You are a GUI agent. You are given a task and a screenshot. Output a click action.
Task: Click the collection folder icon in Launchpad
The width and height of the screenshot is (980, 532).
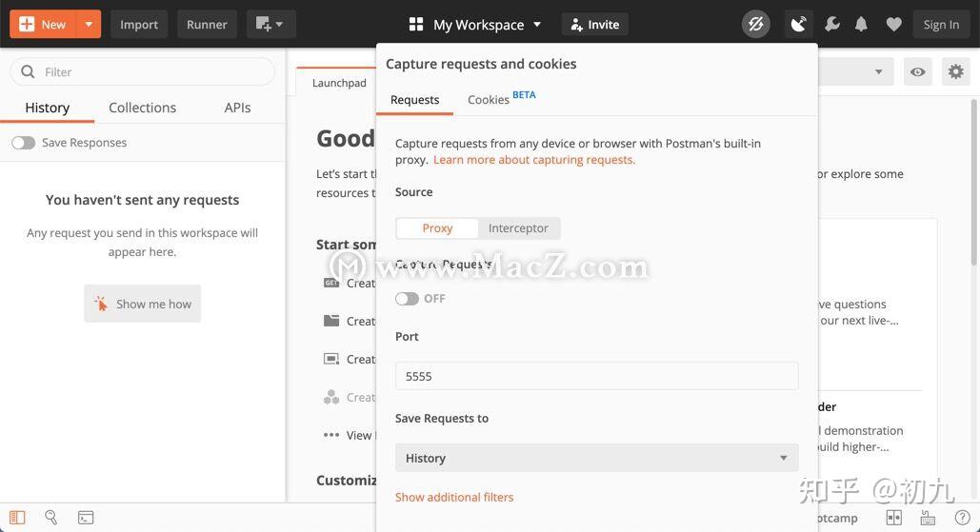pos(331,321)
